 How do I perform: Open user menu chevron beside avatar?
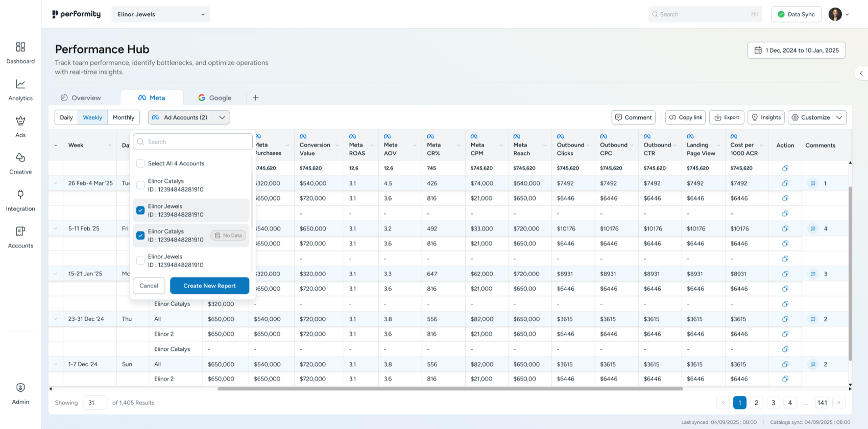click(x=847, y=14)
